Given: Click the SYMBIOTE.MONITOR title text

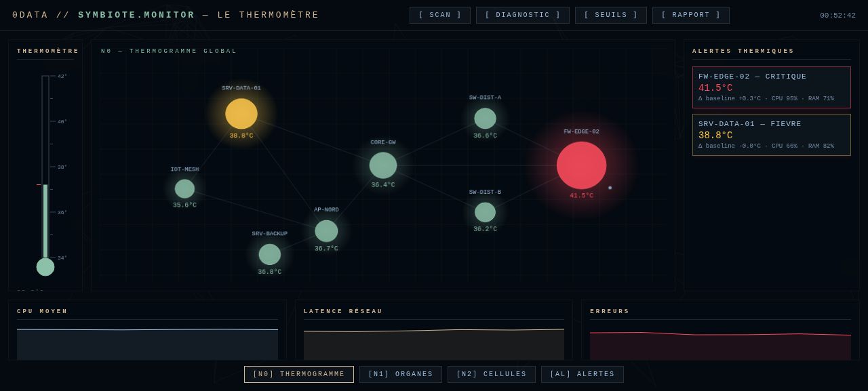Looking at the screenshot, I should [x=136, y=15].
